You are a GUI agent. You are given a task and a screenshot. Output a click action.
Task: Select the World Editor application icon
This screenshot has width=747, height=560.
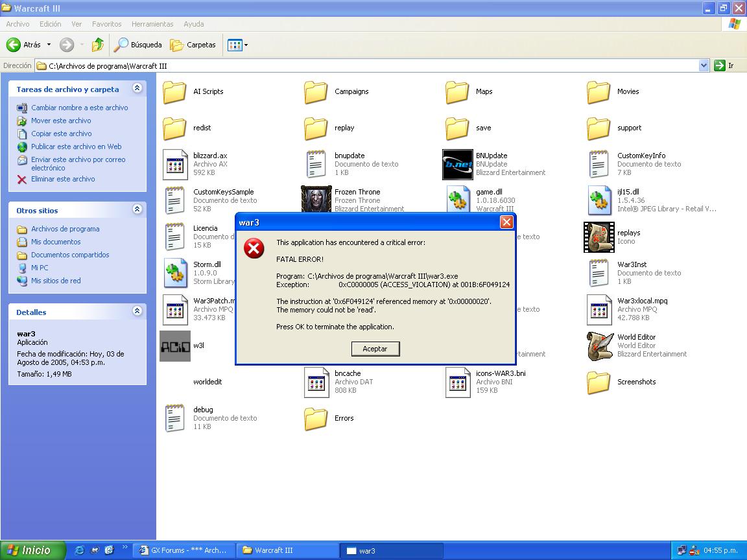tap(599, 345)
